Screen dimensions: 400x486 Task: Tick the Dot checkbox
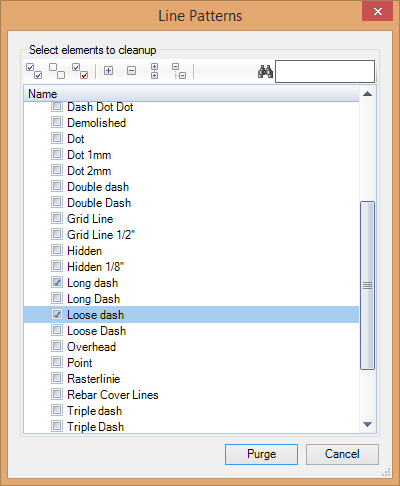point(57,138)
